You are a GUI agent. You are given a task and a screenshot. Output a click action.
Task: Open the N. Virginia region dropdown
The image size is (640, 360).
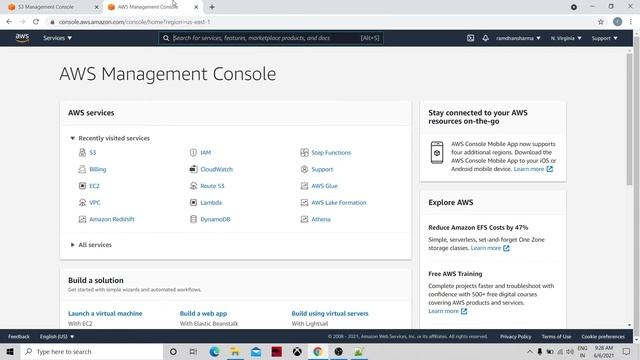click(566, 38)
